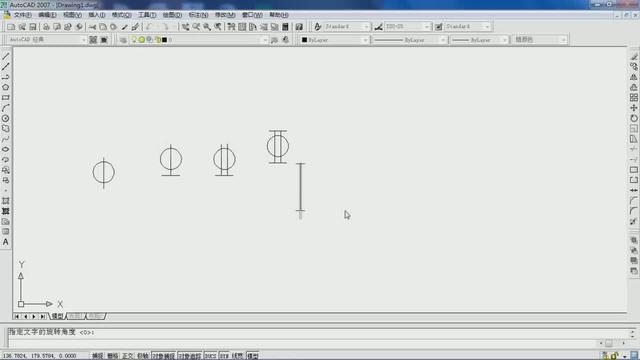Screen dimensions: 640x360
Task: Select the Rectangle draw tool
Action: (6, 98)
